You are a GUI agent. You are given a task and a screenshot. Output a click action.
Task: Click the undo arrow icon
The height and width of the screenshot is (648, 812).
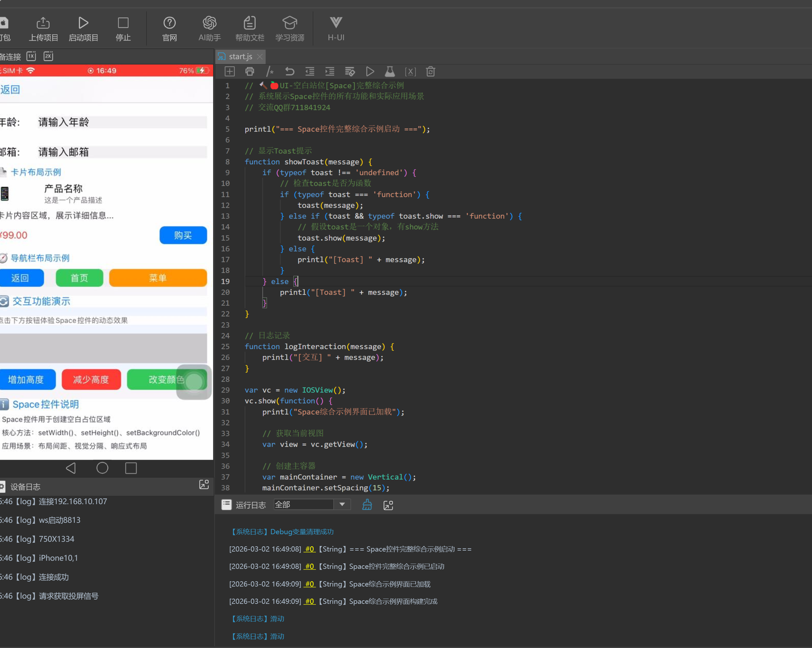pos(289,72)
